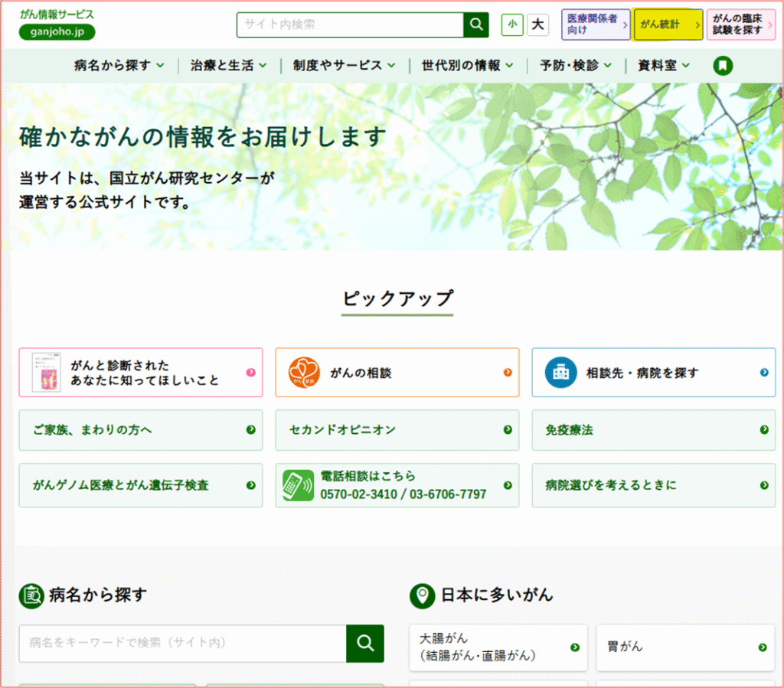
Task: Click the magnifier icon beside the site search
Action: click(x=475, y=24)
